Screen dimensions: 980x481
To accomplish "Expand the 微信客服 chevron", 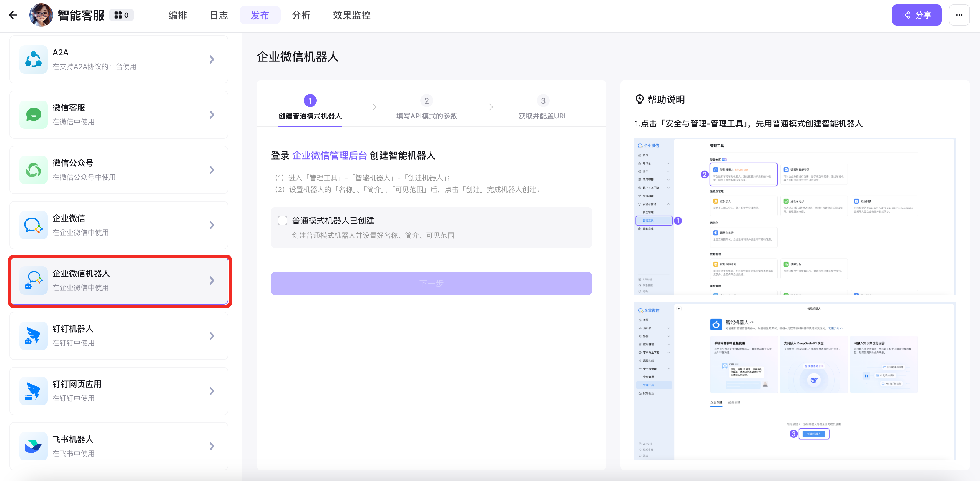I will coord(212,115).
